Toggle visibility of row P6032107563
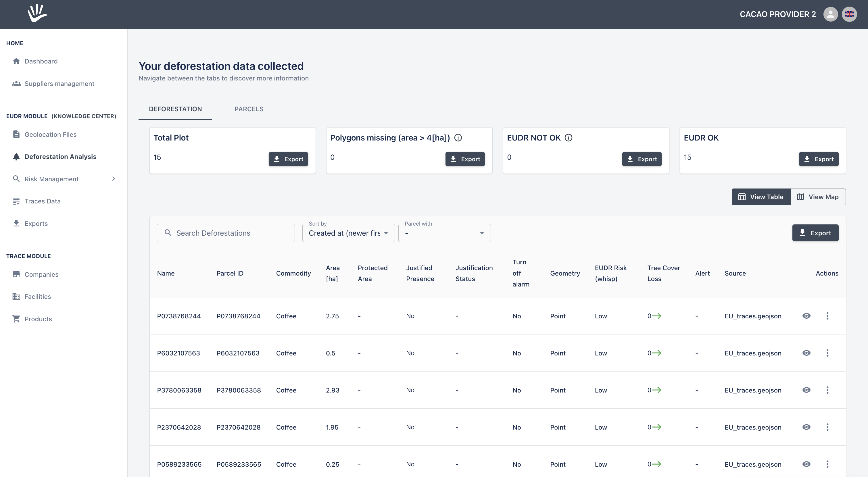This screenshot has height=477, width=868. (x=807, y=353)
